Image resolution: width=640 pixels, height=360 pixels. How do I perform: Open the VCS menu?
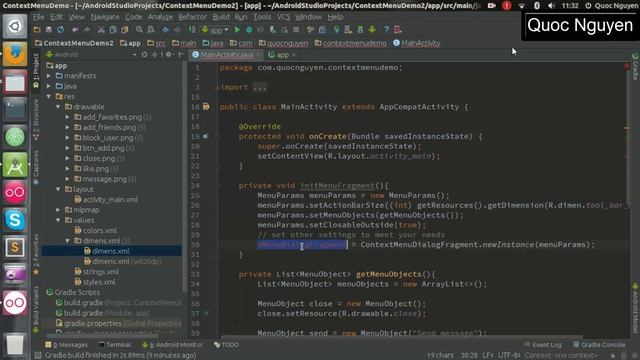tap(284, 17)
